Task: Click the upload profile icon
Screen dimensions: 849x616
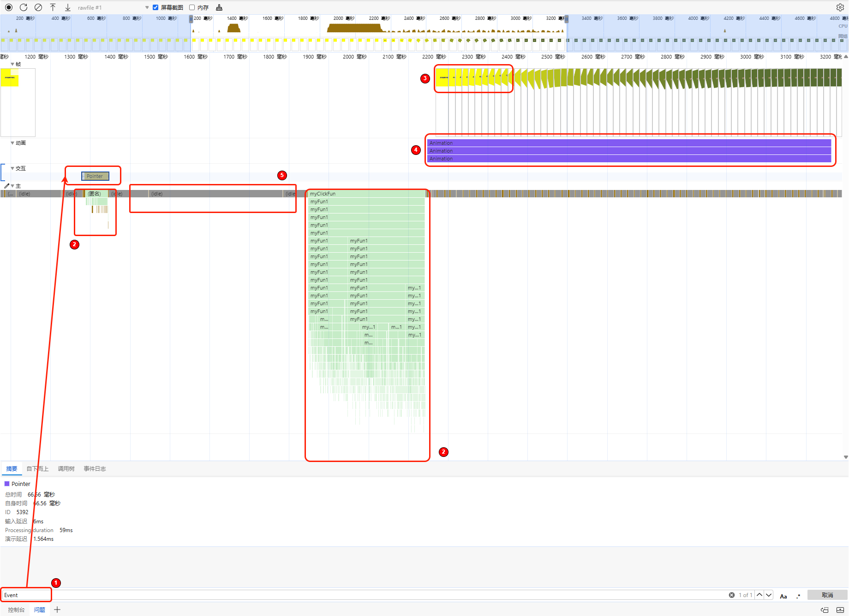Action: [x=53, y=7]
